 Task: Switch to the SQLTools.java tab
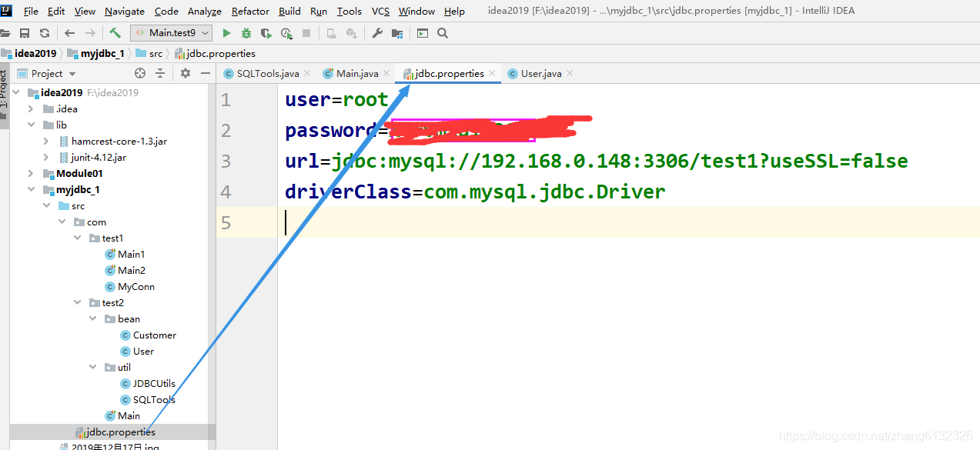267,73
